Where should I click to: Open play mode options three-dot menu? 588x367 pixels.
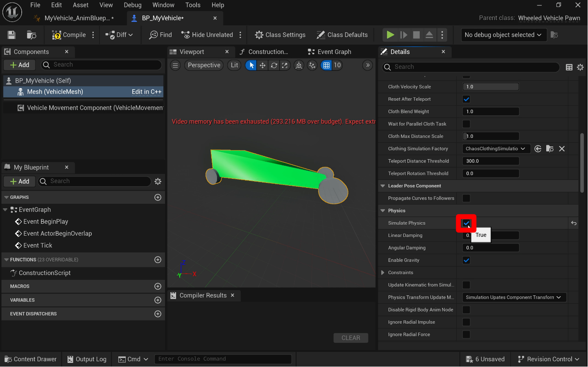[x=442, y=35]
